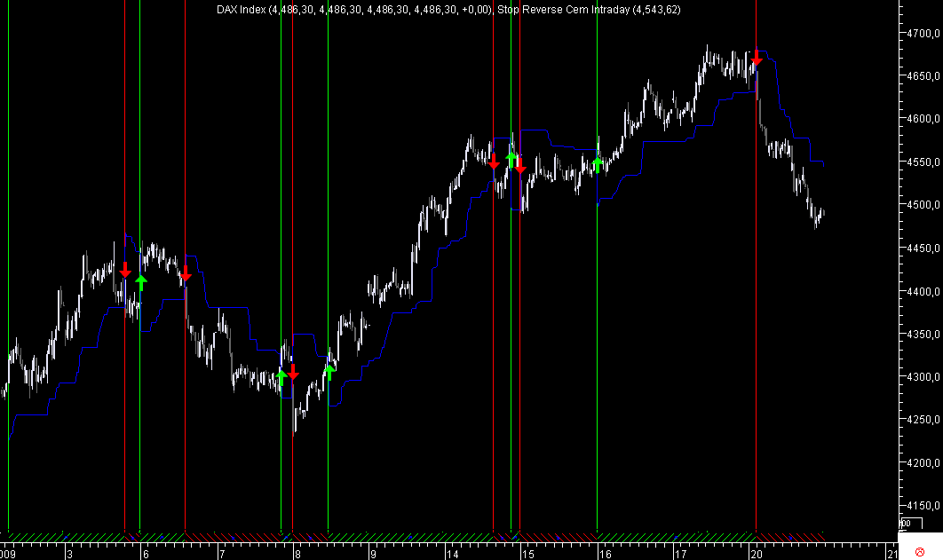Click the small boxed value below 4150,0
The width and height of the screenshot is (943, 560).
910,524
